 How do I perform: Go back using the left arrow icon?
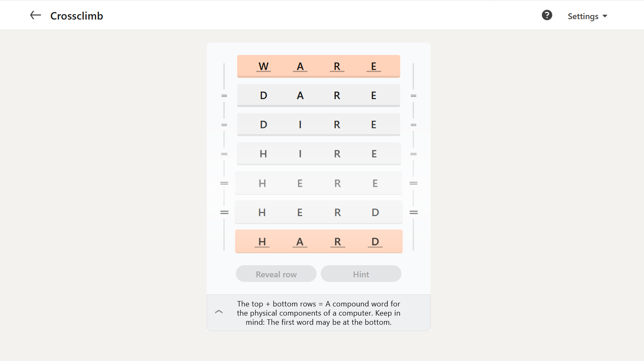(x=36, y=15)
